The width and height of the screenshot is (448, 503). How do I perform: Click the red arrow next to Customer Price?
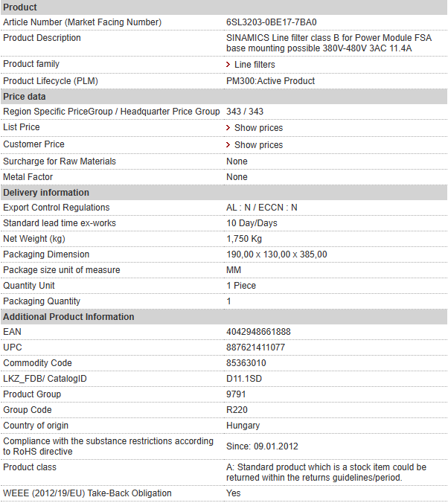228,144
